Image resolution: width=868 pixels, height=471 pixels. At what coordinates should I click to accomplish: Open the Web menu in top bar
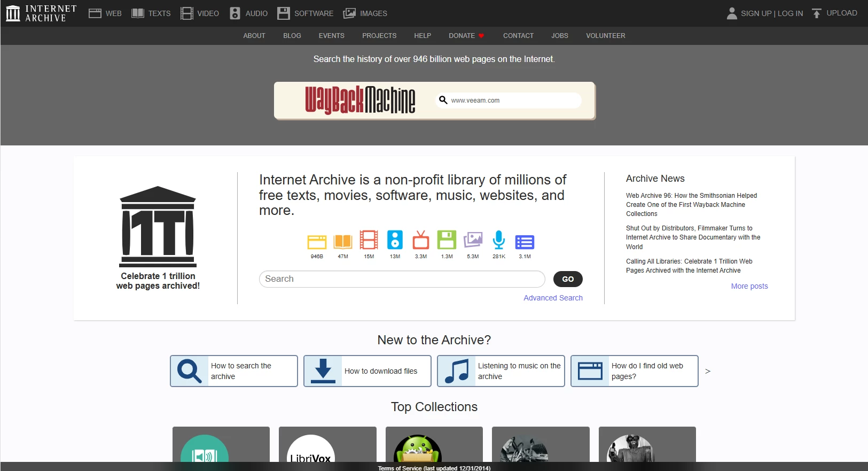105,13
